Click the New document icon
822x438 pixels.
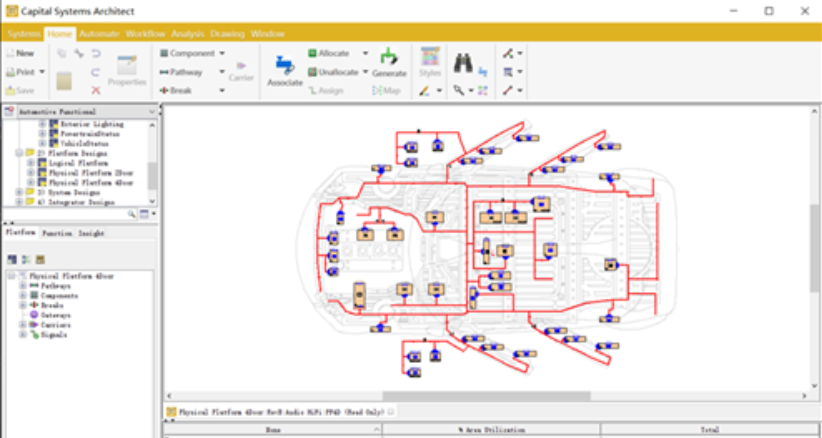(x=19, y=53)
